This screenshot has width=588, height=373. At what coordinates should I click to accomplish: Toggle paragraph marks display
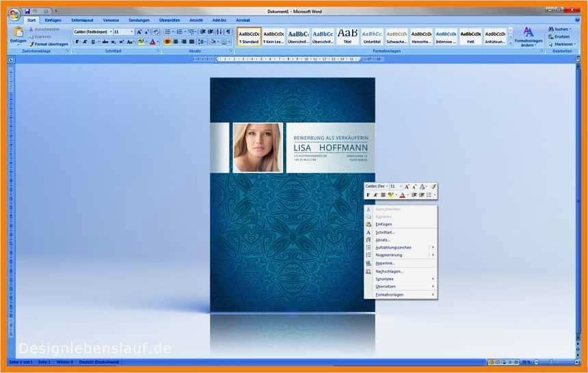pyautogui.click(x=228, y=32)
